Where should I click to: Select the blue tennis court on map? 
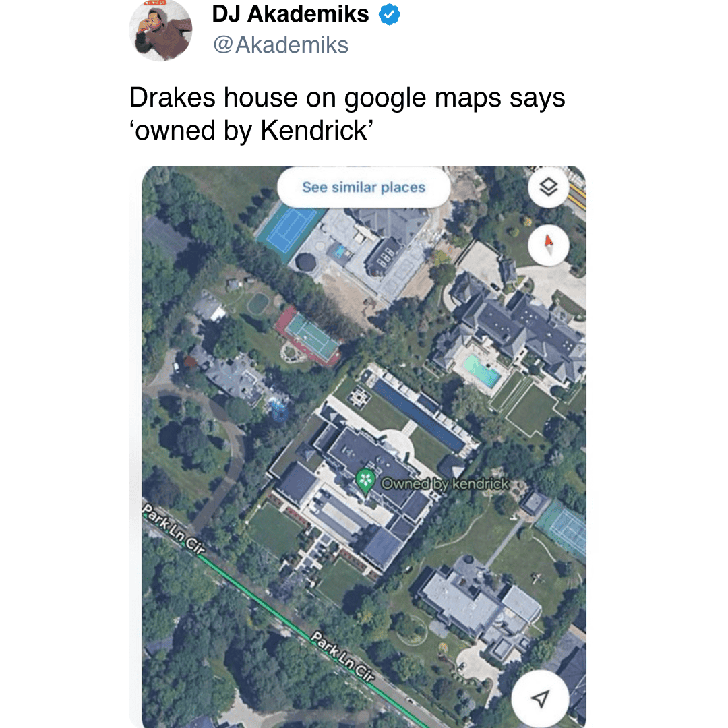tap(289, 229)
